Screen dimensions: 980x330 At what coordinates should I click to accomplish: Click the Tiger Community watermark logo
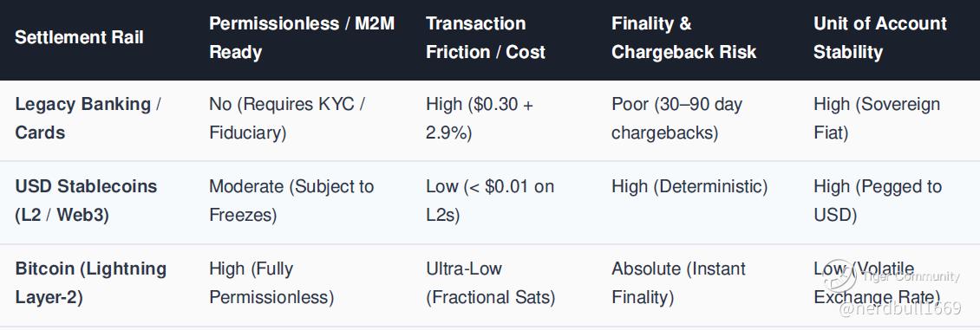pos(839,275)
